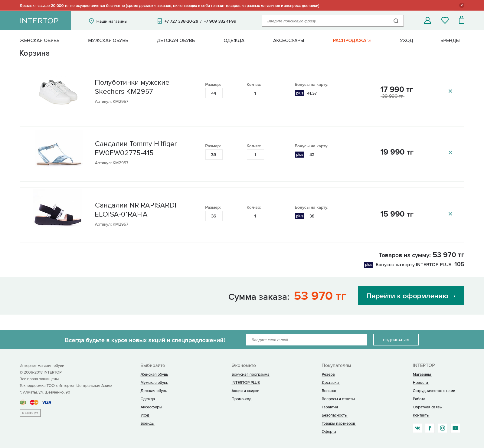Open footer link Доставка

pyautogui.click(x=330, y=383)
